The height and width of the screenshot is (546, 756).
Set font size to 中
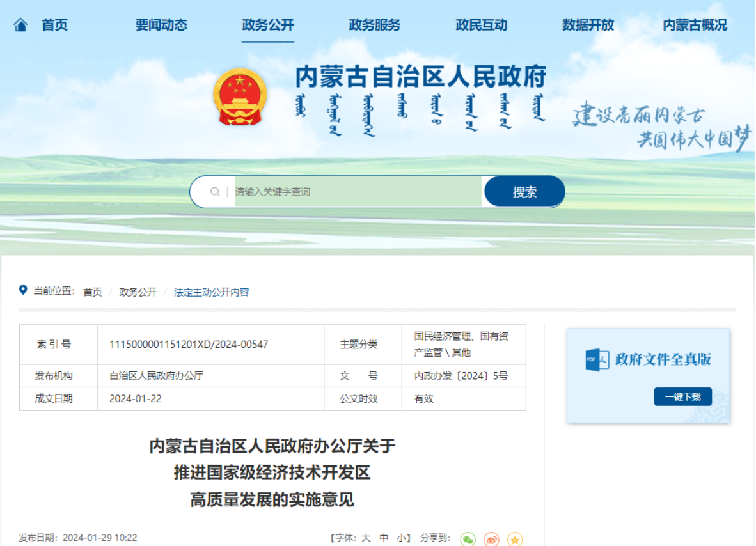[x=384, y=538]
